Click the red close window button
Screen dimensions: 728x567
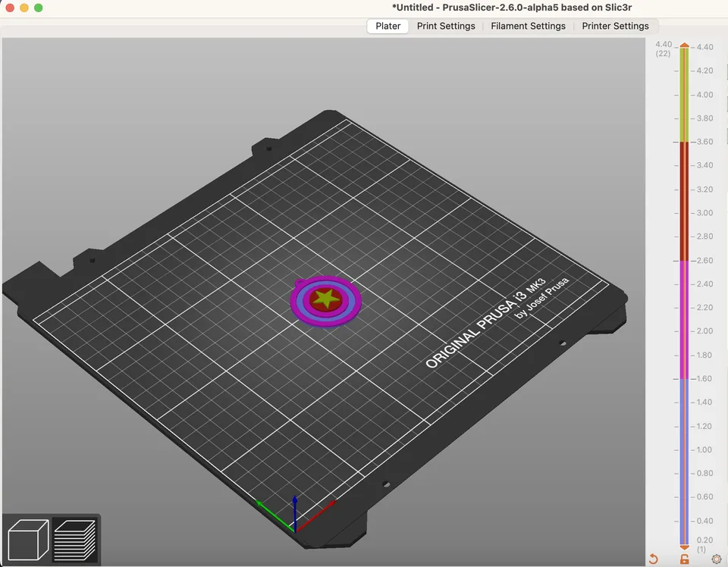coord(10,8)
